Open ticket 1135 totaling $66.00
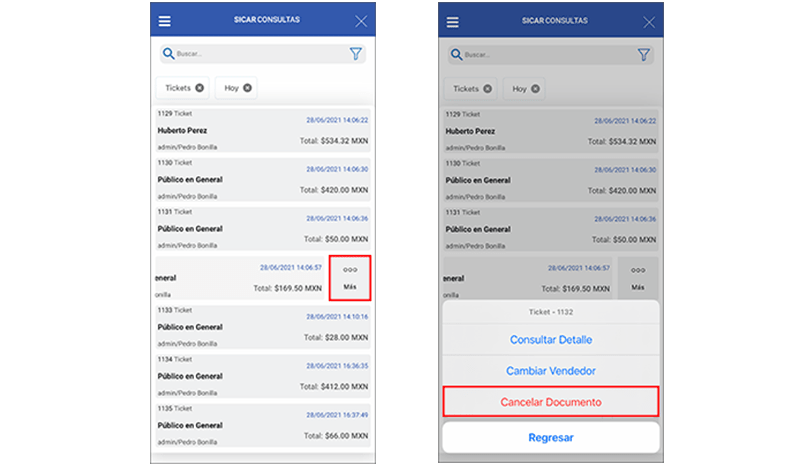The width and height of the screenshot is (810, 470). click(262, 425)
